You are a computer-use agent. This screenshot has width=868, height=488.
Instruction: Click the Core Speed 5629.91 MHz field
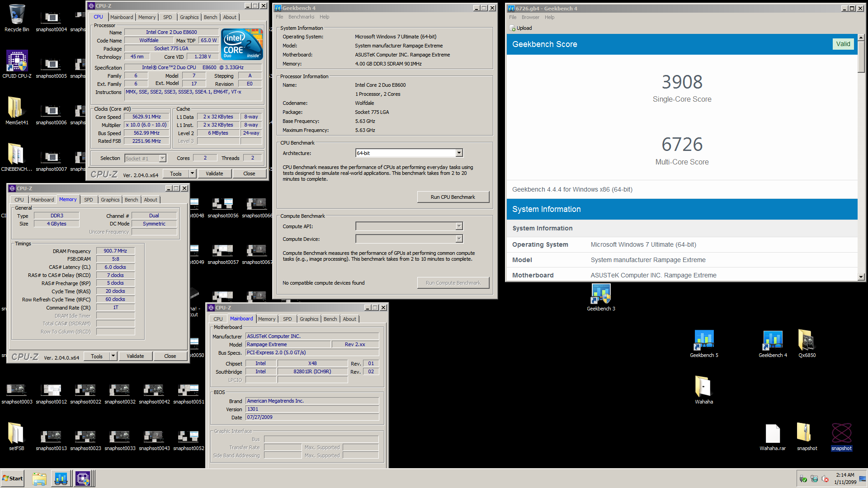click(x=146, y=117)
